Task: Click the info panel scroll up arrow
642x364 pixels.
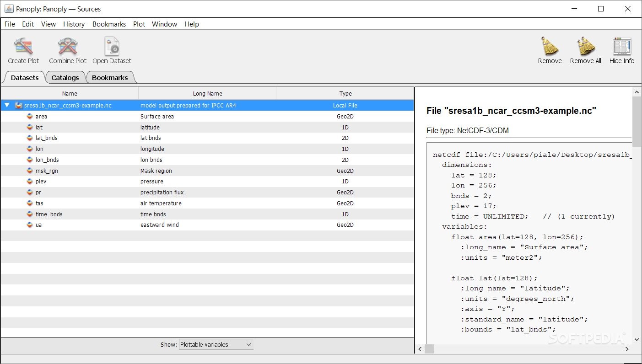Action: click(x=637, y=92)
